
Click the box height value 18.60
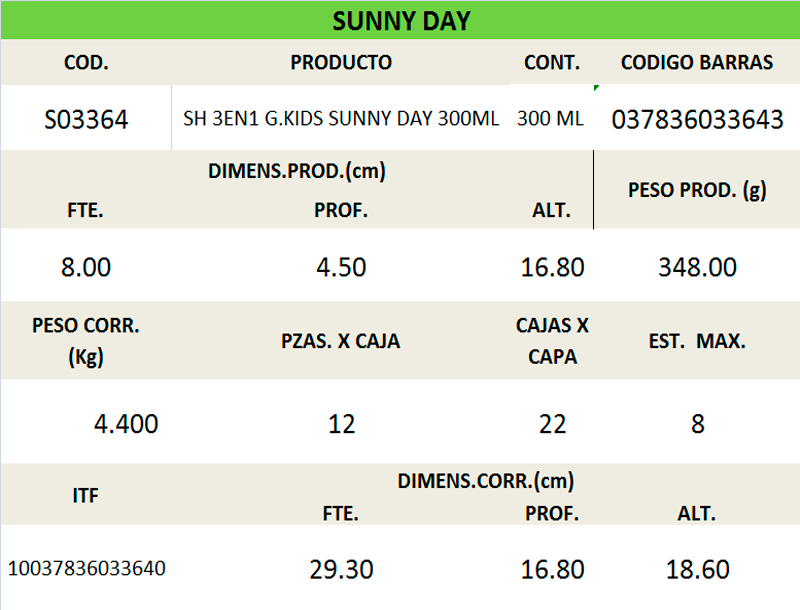pyautogui.click(x=697, y=569)
